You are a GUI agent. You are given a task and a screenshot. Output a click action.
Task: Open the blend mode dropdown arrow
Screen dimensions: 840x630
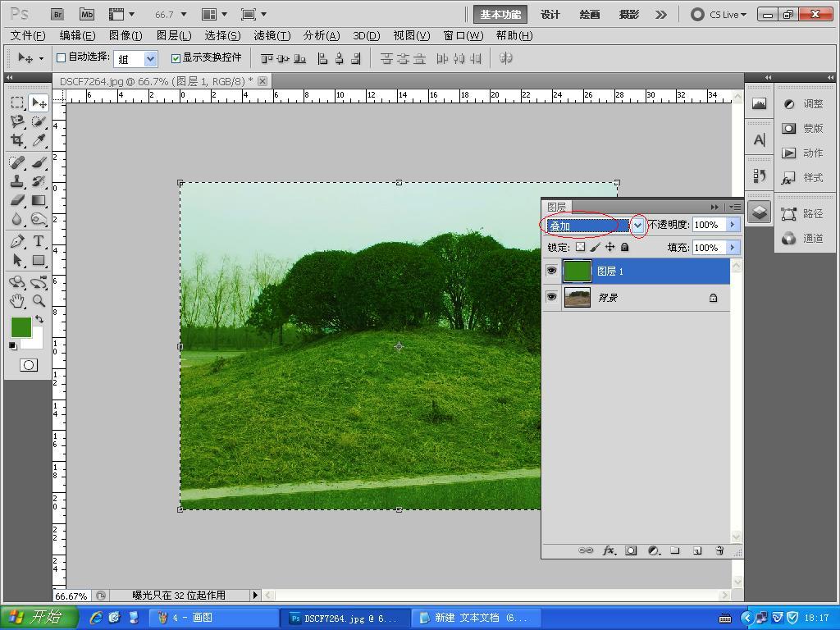[x=637, y=226]
